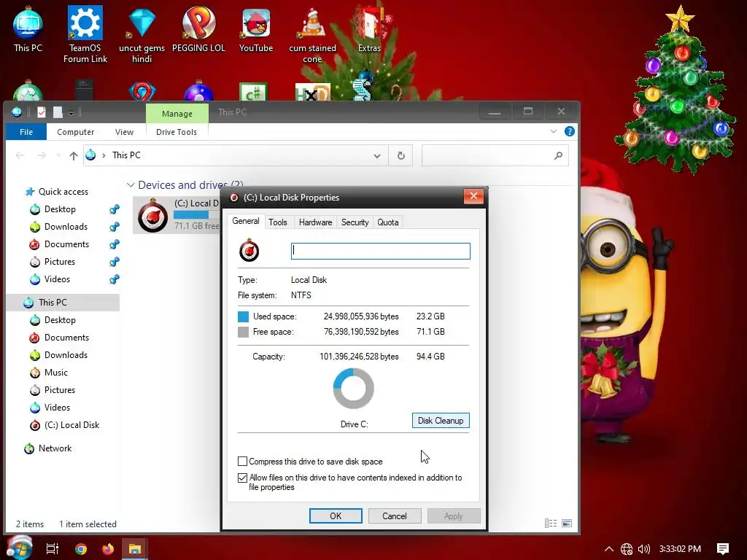This screenshot has width=747, height=560.
Task: Open Downloads under Quick access
Action: point(66,227)
